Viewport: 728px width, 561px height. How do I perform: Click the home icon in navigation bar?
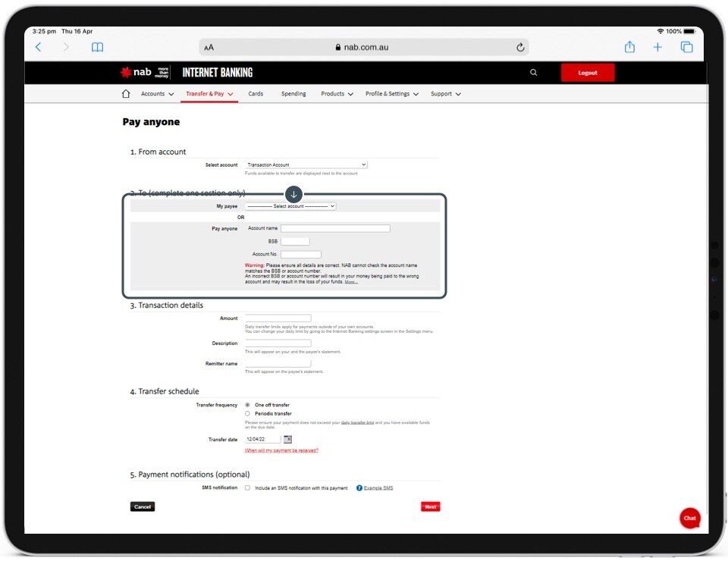(126, 94)
